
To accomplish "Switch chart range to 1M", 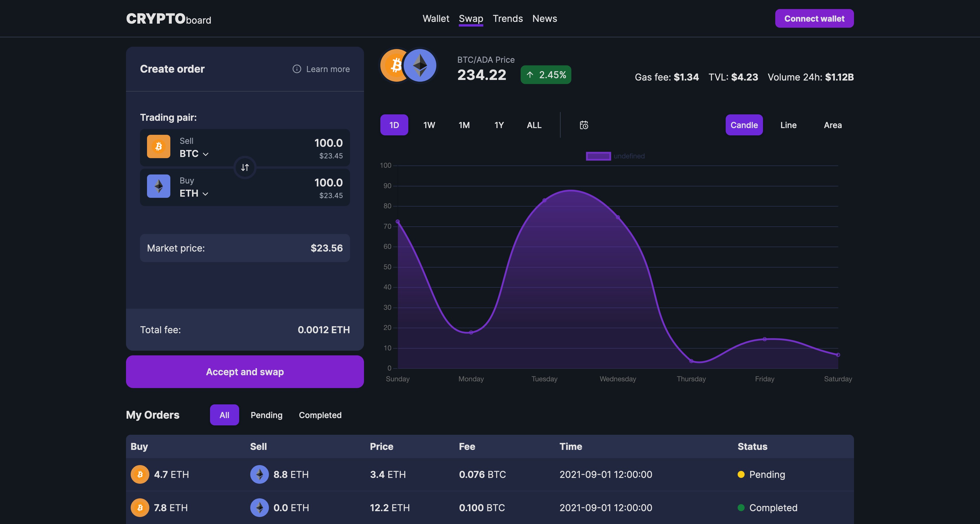I will pyautogui.click(x=464, y=125).
